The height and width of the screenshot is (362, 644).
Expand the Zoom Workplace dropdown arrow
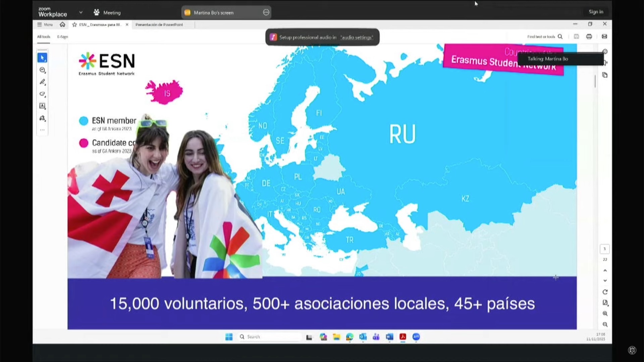[81, 12]
